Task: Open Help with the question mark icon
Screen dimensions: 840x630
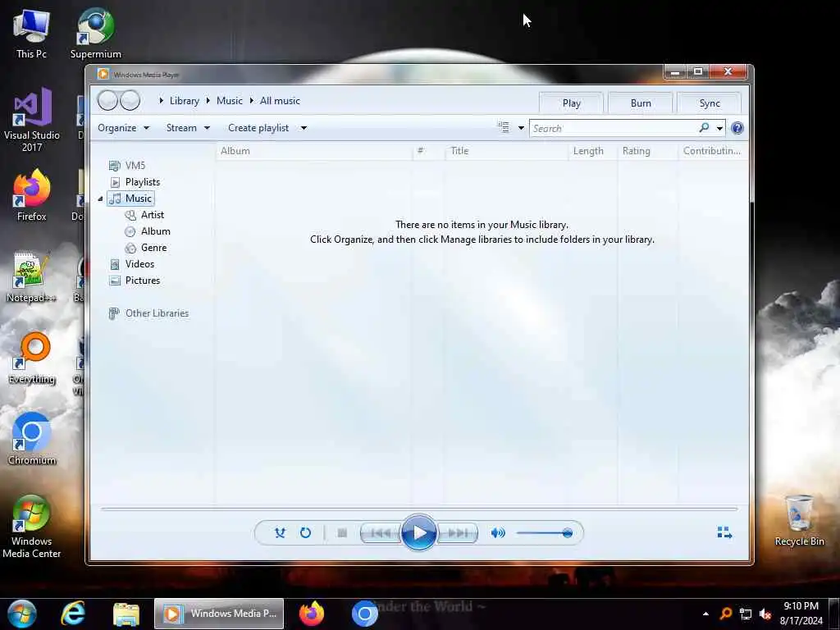Action: point(737,128)
